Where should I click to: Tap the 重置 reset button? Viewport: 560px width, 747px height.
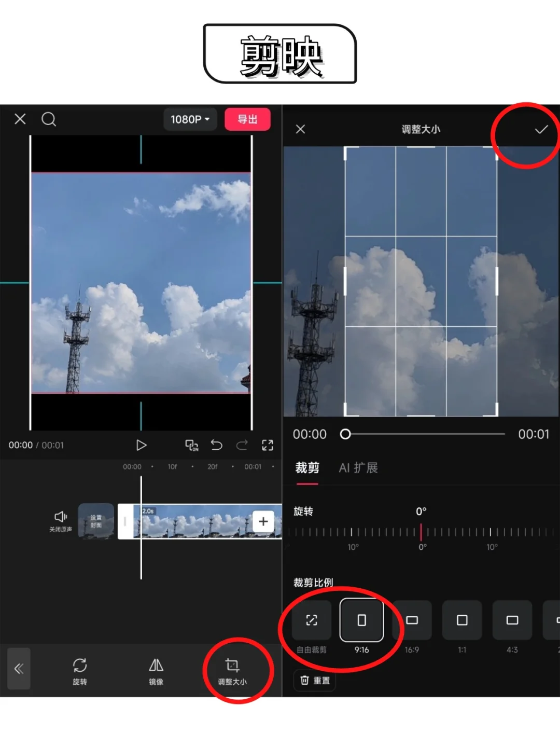[x=315, y=681]
